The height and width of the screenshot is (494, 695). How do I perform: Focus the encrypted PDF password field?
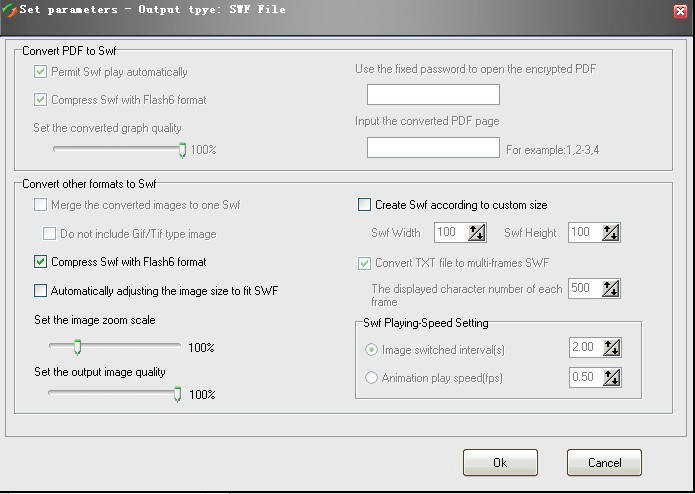[433, 94]
